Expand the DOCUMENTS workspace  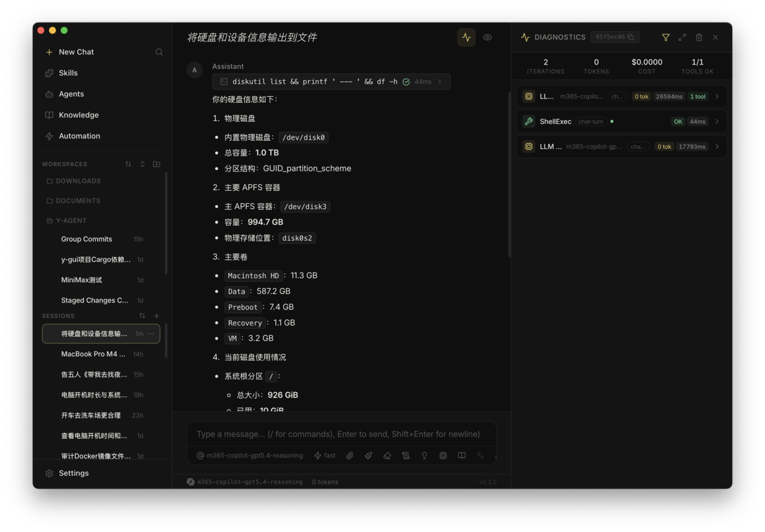[x=73, y=201]
